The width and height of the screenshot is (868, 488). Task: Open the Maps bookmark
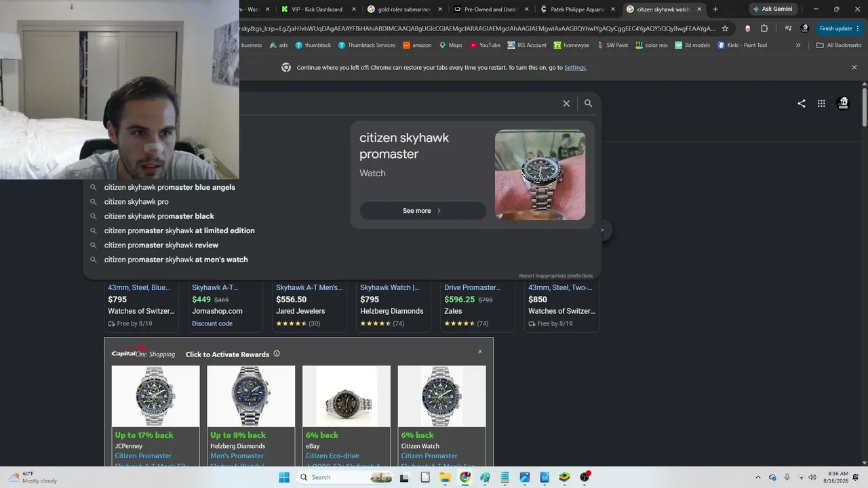pyautogui.click(x=450, y=45)
